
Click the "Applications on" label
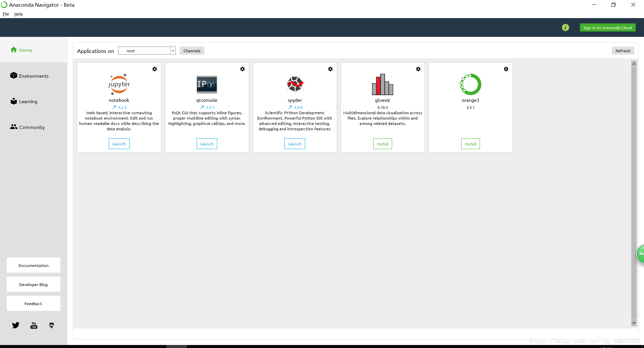[96, 51]
